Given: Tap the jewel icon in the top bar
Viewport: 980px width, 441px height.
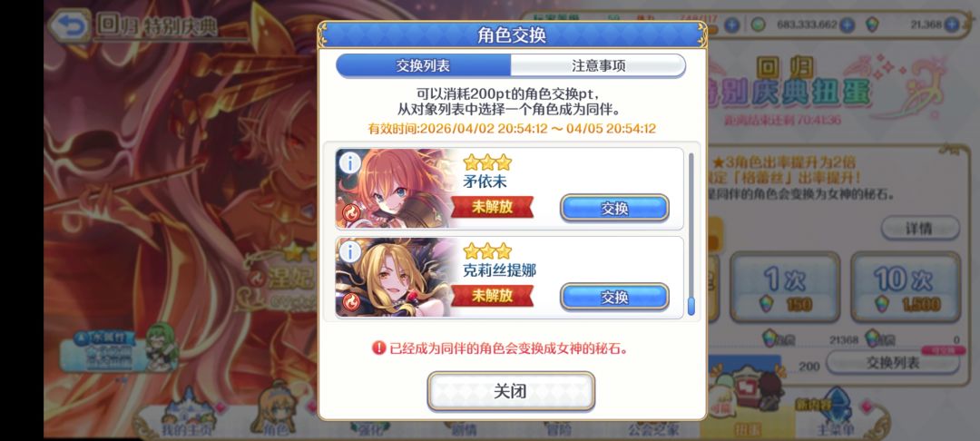Looking at the screenshot, I should [x=872, y=25].
